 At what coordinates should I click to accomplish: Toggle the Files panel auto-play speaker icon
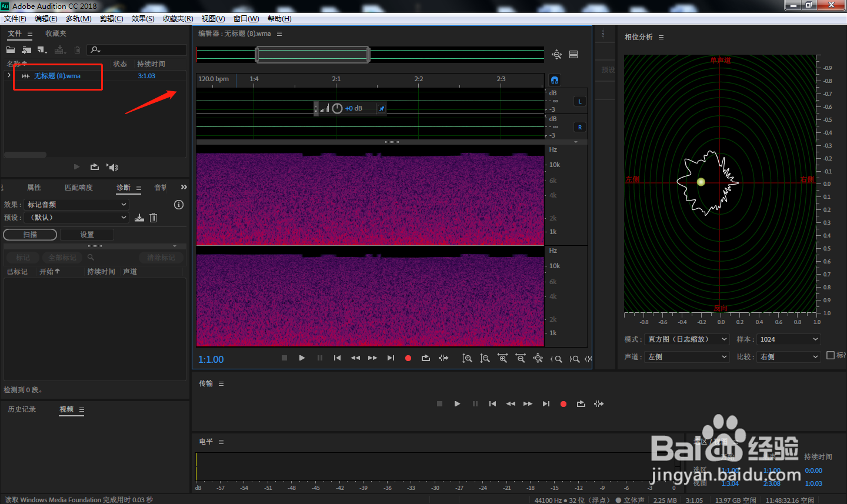tap(112, 167)
